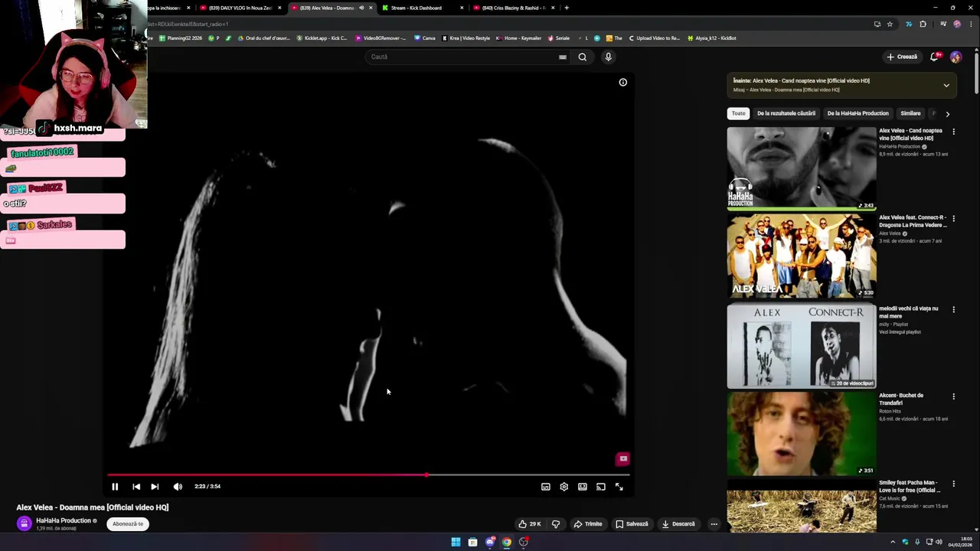Open Akcent 'Buchet de Trandafiri' video title

[901, 399]
